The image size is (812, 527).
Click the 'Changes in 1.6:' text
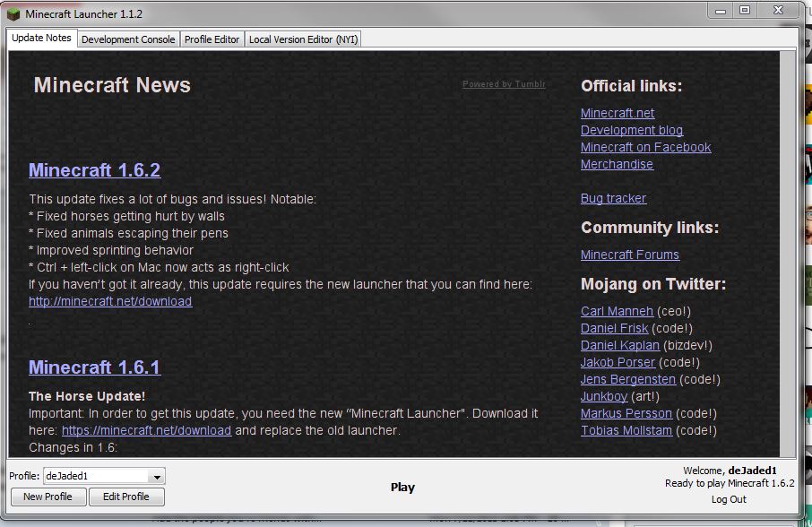coord(73,448)
